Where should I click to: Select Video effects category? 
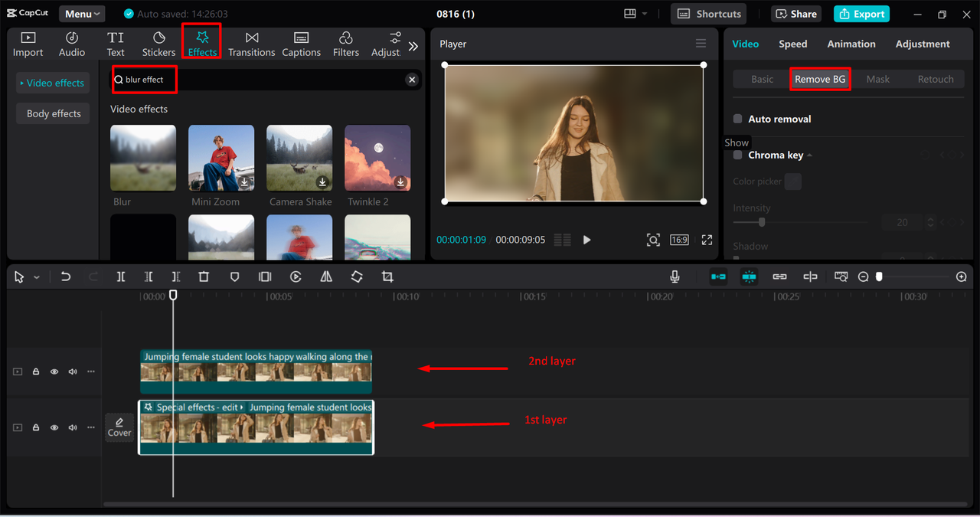(52, 83)
